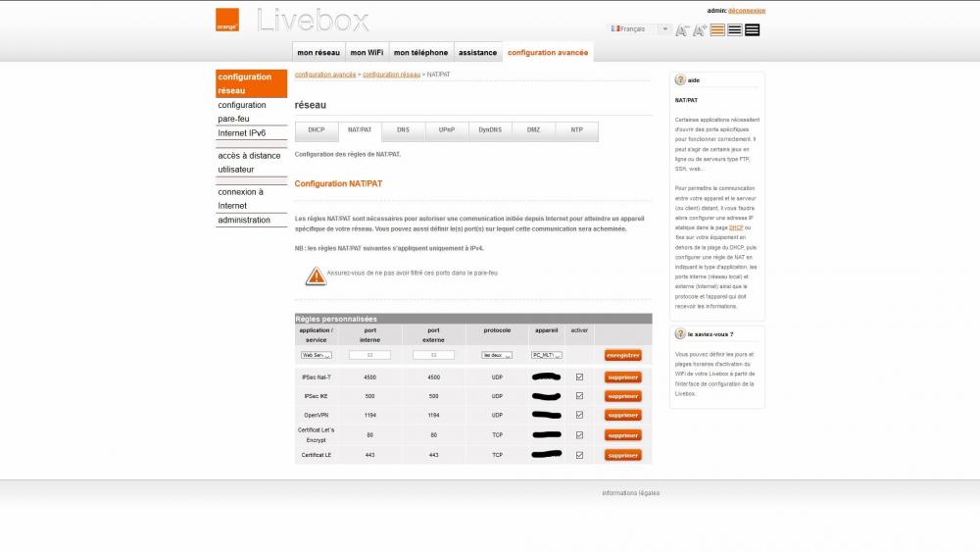Switch to the UPnP tab
This screenshot has height=552, width=980.
(446, 130)
